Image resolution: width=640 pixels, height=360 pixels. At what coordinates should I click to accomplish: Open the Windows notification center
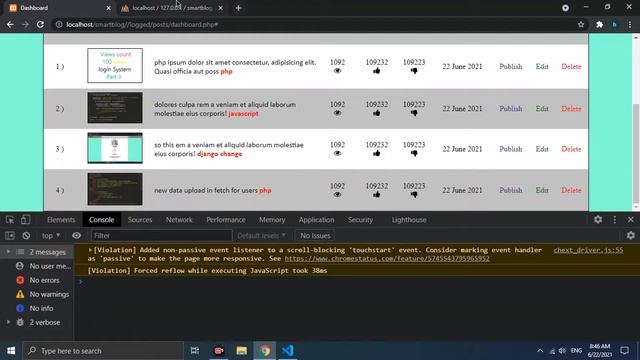624,351
